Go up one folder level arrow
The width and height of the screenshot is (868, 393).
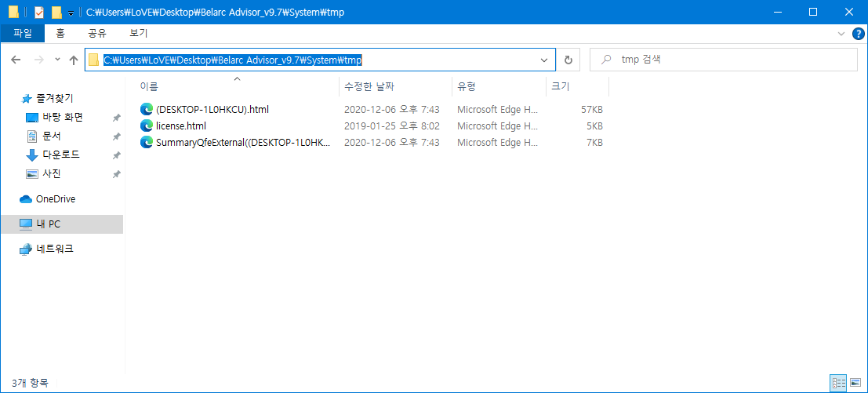[x=74, y=60]
